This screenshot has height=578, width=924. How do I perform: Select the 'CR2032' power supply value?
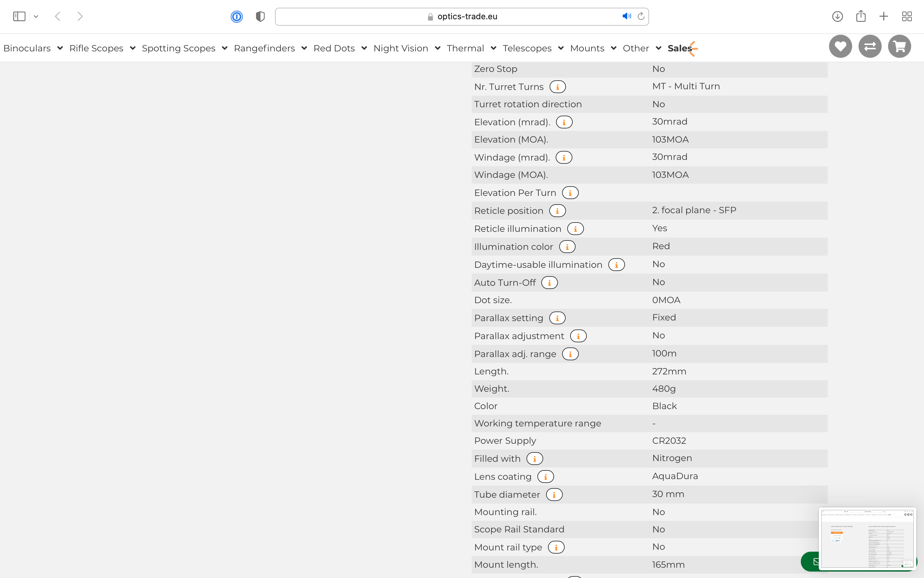[669, 441]
